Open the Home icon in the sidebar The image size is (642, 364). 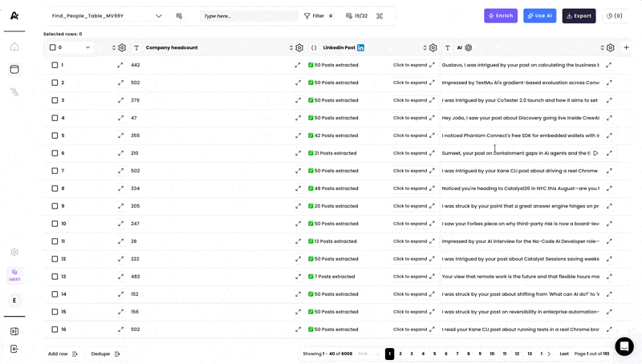(x=14, y=47)
